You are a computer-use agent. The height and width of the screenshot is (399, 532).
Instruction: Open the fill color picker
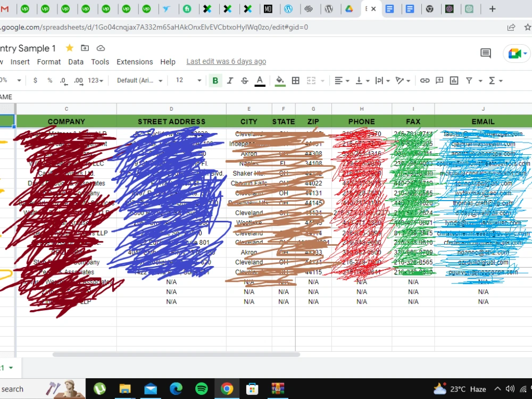click(280, 81)
